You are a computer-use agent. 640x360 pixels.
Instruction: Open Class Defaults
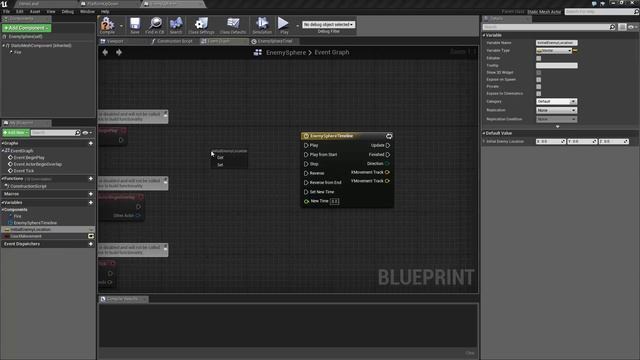pyautogui.click(x=233, y=25)
